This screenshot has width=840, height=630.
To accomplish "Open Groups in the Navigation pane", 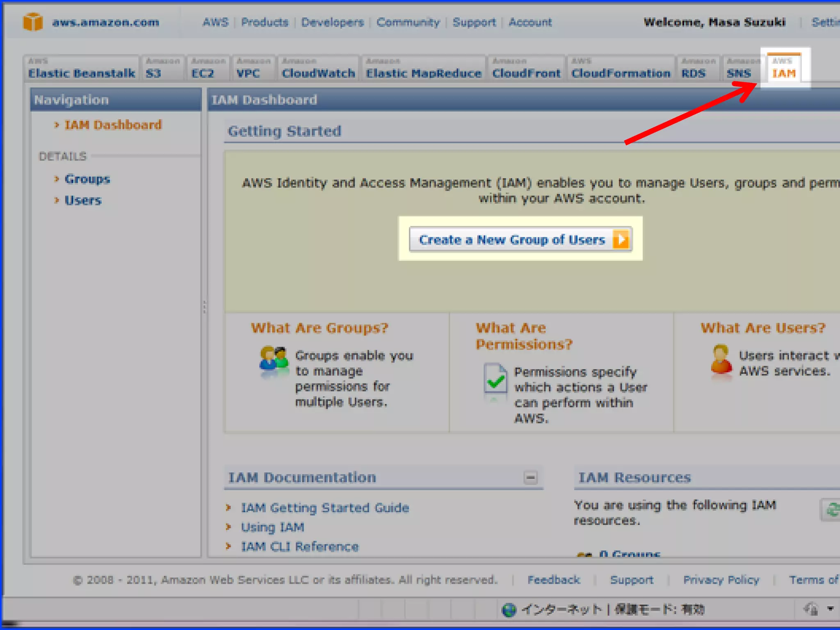I will point(87,179).
